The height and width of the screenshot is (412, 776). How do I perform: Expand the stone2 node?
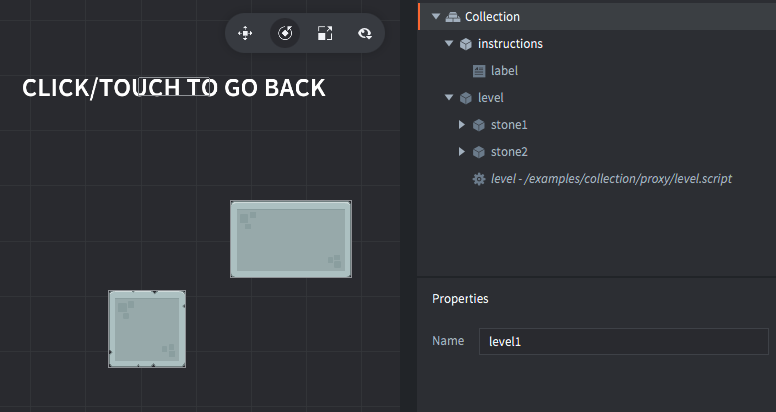[x=462, y=152]
